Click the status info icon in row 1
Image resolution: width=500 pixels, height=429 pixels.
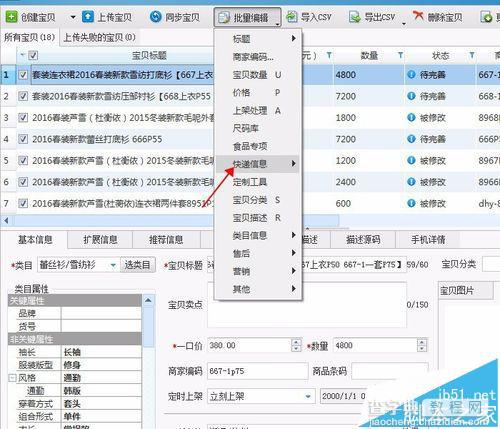point(411,74)
